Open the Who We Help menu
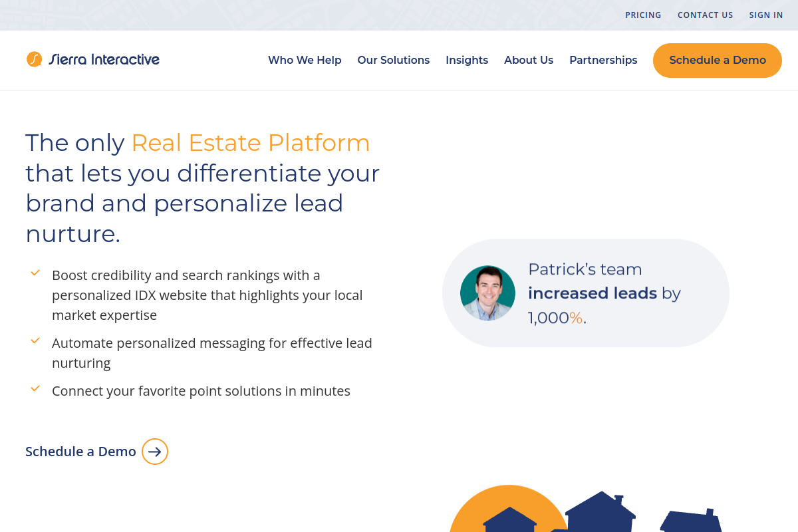Image resolution: width=798 pixels, height=532 pixels. point(305,60)
